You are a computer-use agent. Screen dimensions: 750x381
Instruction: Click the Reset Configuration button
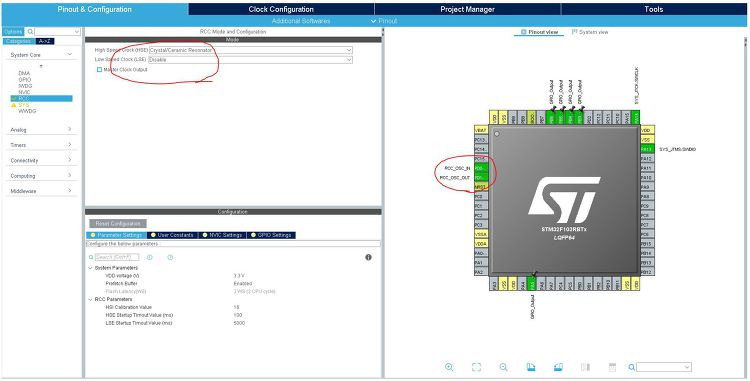tap(118, 223)
